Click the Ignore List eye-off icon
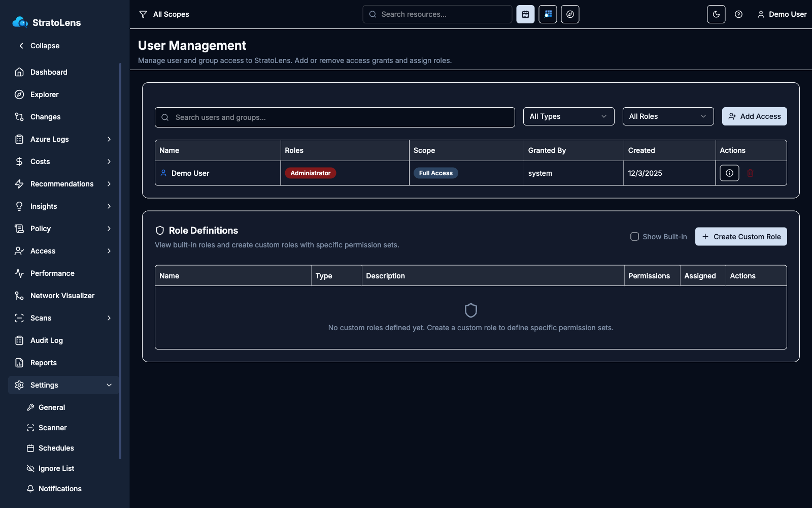 coord(30,468)
